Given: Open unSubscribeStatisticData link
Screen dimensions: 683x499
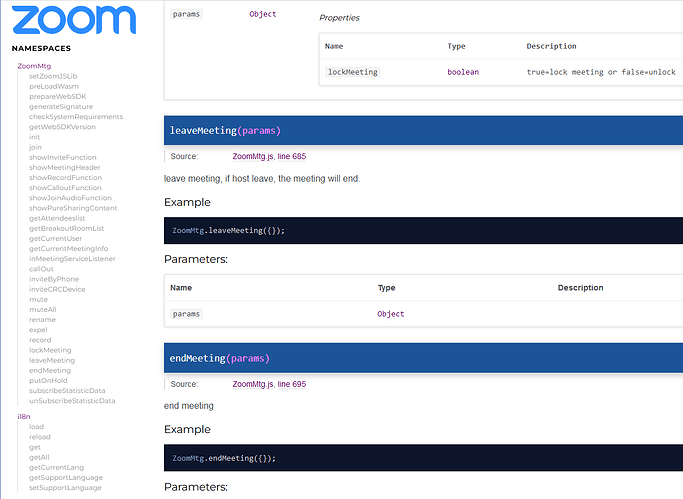Looking at the screenshot, I should click(x=72, y=401).
